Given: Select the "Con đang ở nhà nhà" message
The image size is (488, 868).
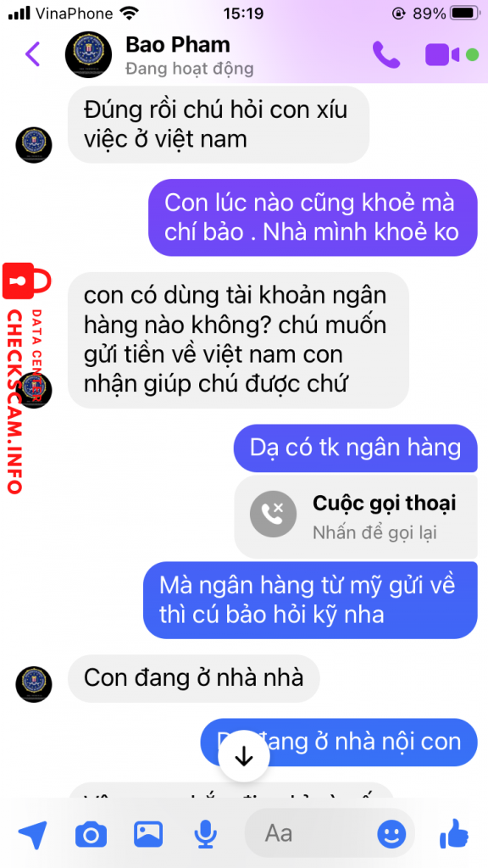Looking at the screenshot, I should [194, 678].
